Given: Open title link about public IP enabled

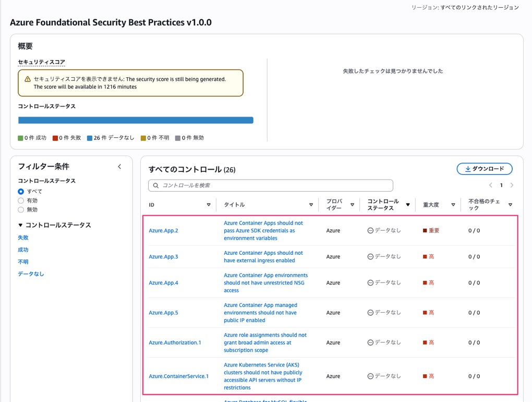Looking at the screenshot, I should [x=260, y=313].
